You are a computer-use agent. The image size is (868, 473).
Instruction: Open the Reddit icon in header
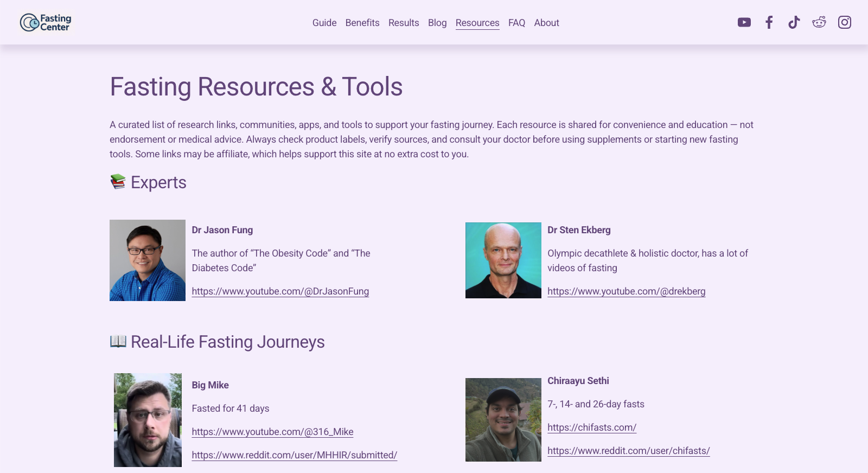pyautogui.click(x=819, y=22)
